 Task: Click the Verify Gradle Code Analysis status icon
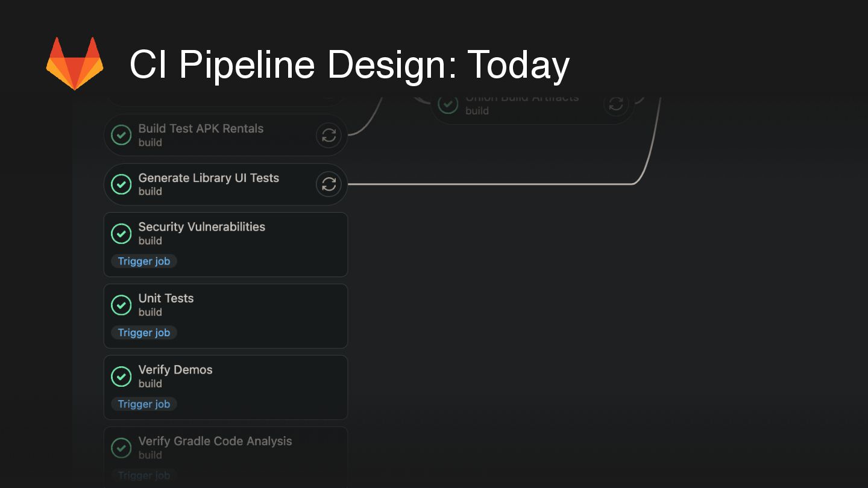coord(121,448)
